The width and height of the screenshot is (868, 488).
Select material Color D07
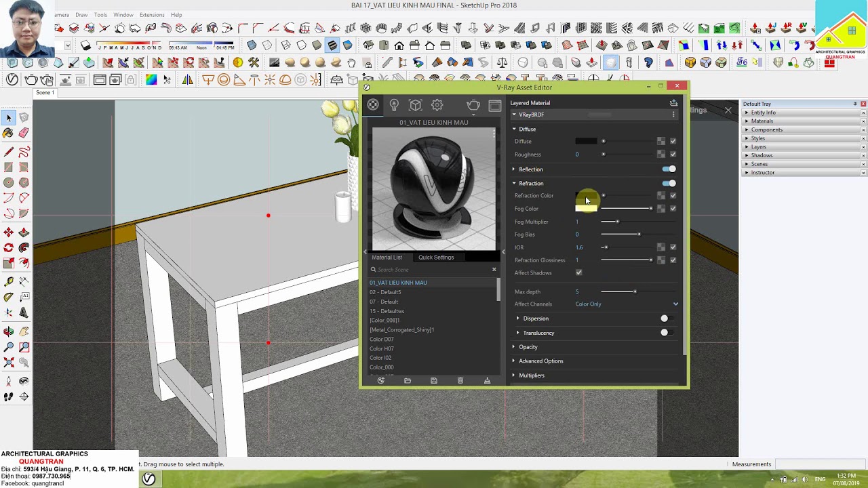381,340
